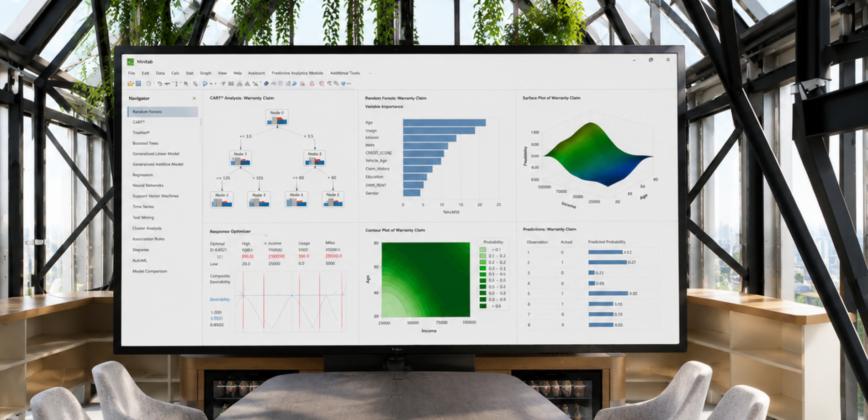Click the CART node under the '<= 60' branch
The width and height of the screenshot is (868, 420).
(x=296, y=199)
